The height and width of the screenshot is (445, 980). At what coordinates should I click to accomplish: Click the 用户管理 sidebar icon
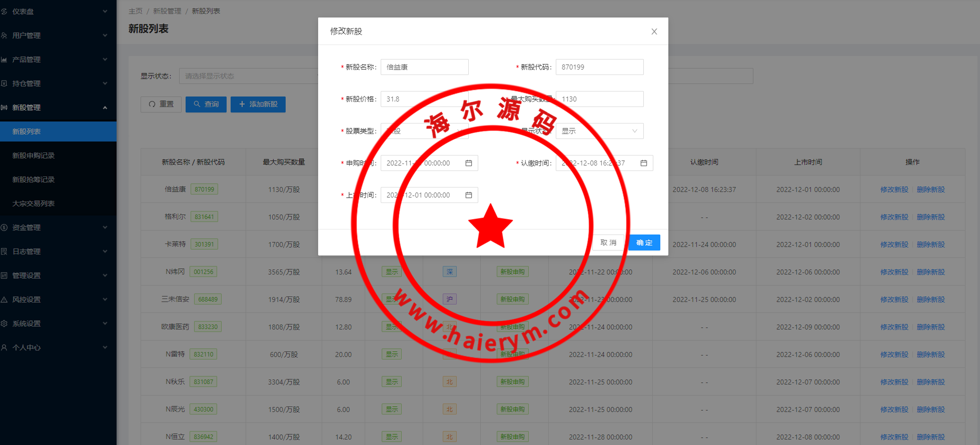tap(4, 35)
